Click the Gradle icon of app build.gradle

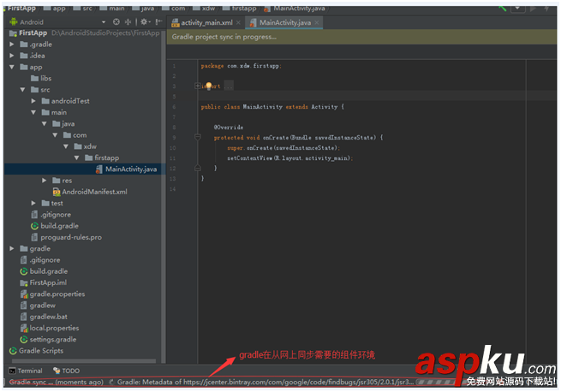[34, 226]
